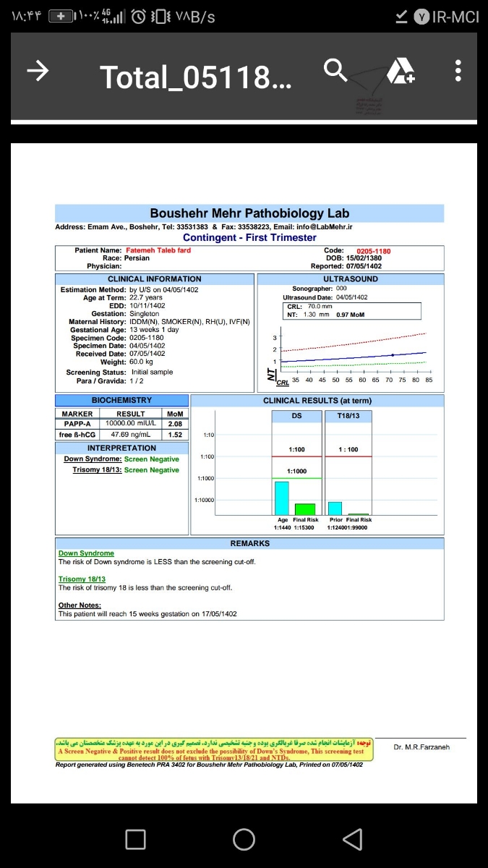Tap the alarm clock status bar icon
The image size is (488, 868).
(140, 16)
